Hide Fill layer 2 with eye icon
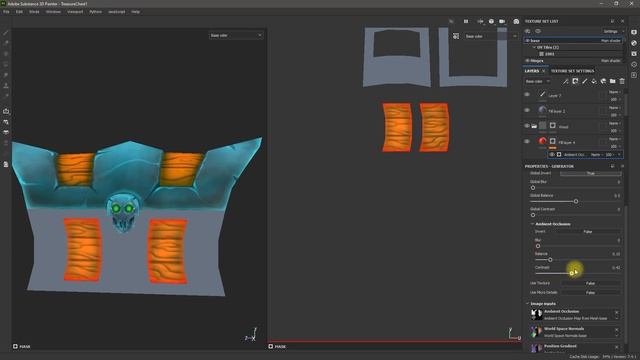Screen dimensions: 640x360 point(527,110)
